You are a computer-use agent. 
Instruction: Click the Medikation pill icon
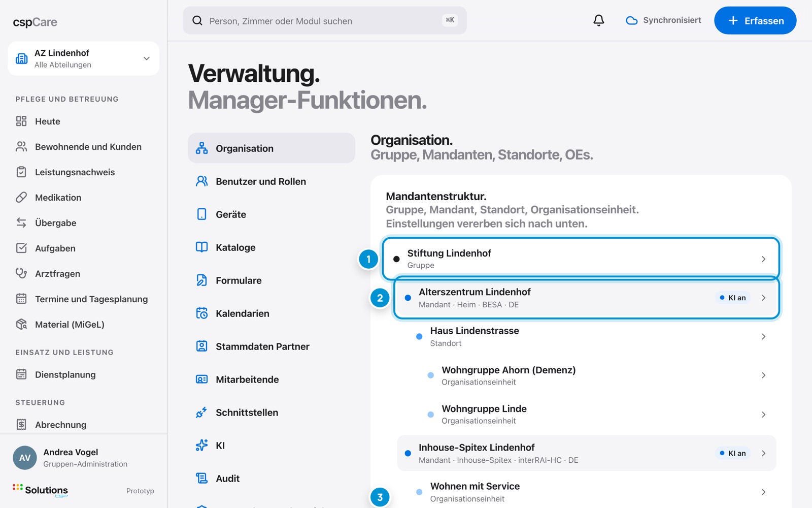pos(21,197)
